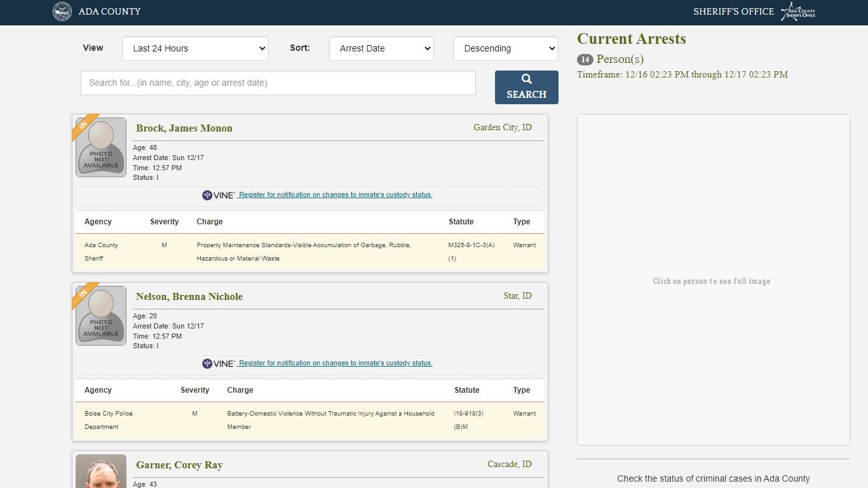Click the Ada County seal logo

click(x=62, y=11)
